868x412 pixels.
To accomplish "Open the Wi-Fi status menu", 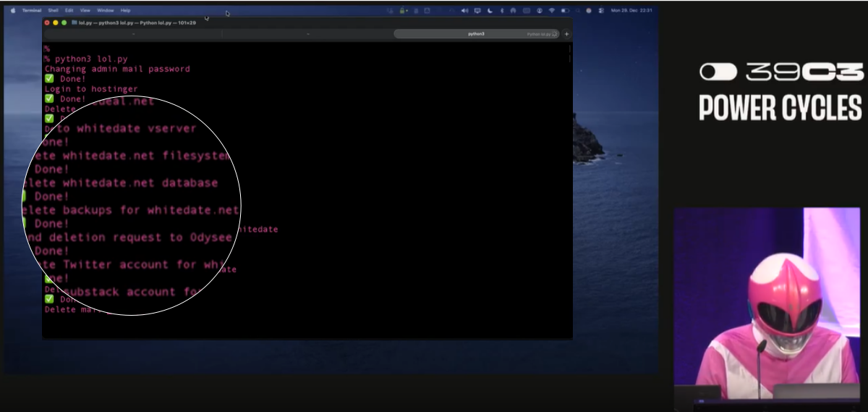I will tap(551, 11).
